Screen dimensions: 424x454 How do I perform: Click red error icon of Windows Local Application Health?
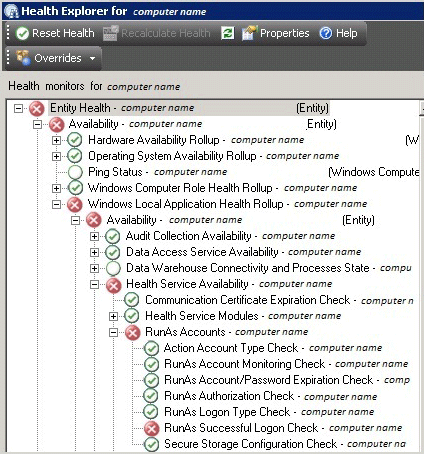pyautogui.click(x=75, y=204)
